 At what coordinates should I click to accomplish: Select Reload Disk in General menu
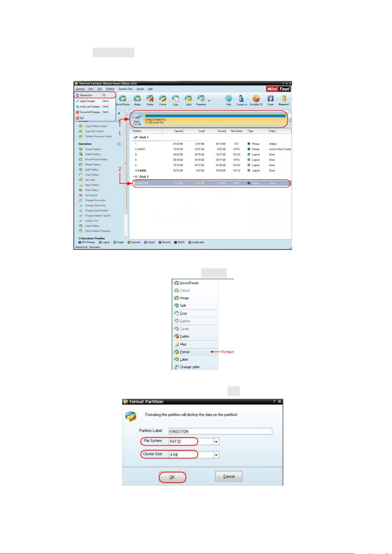95,95
